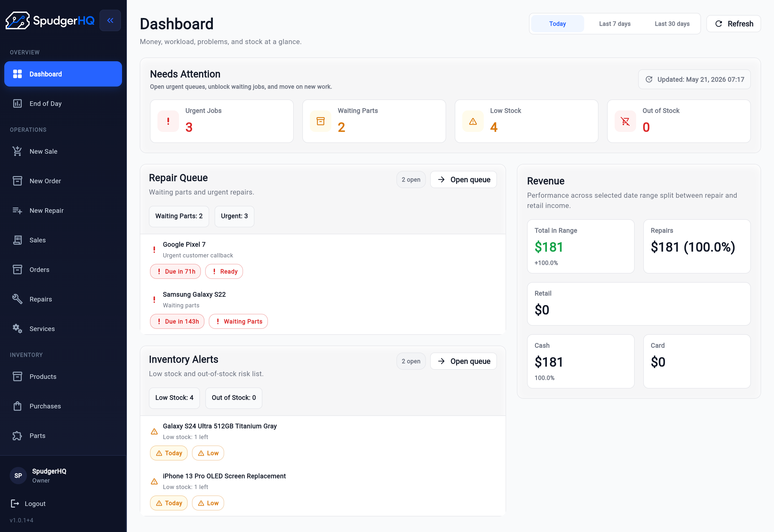Switch to Last 7 days range
Image resolution: width=774 pixels, height=532 pixels.
tap(615, 24)
